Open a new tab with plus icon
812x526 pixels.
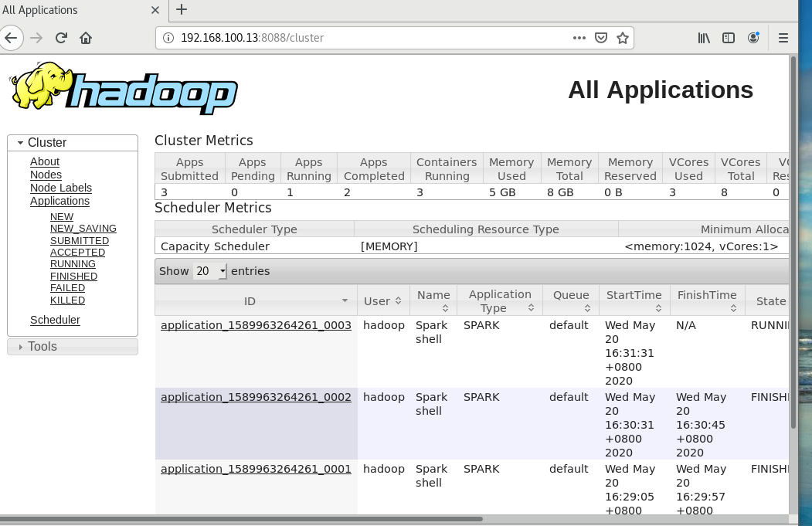pos(182,9)
